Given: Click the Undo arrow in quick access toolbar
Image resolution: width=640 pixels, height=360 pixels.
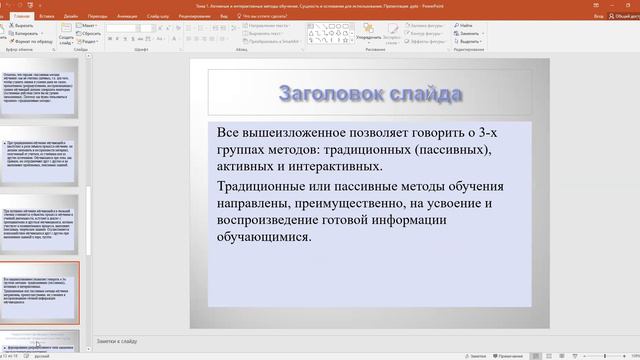Looking at the screenshot, I should (x=7, y=6).
